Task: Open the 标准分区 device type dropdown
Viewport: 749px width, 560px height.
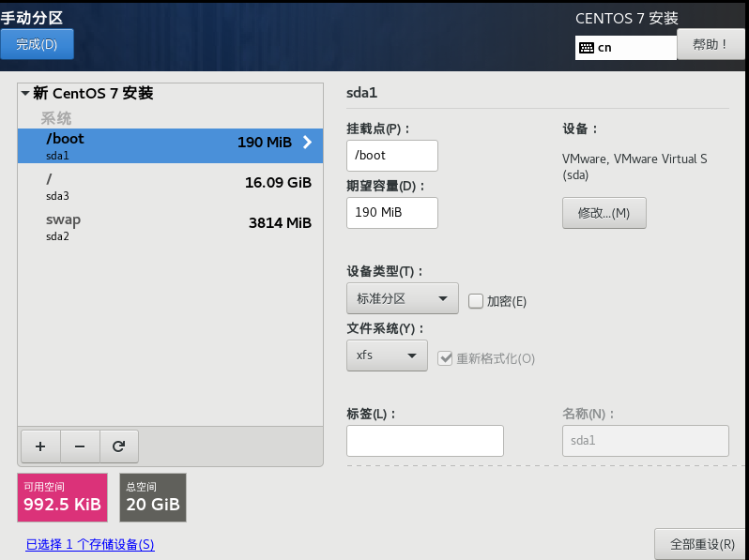Action: pyautogui.click(x=403, y=298)
